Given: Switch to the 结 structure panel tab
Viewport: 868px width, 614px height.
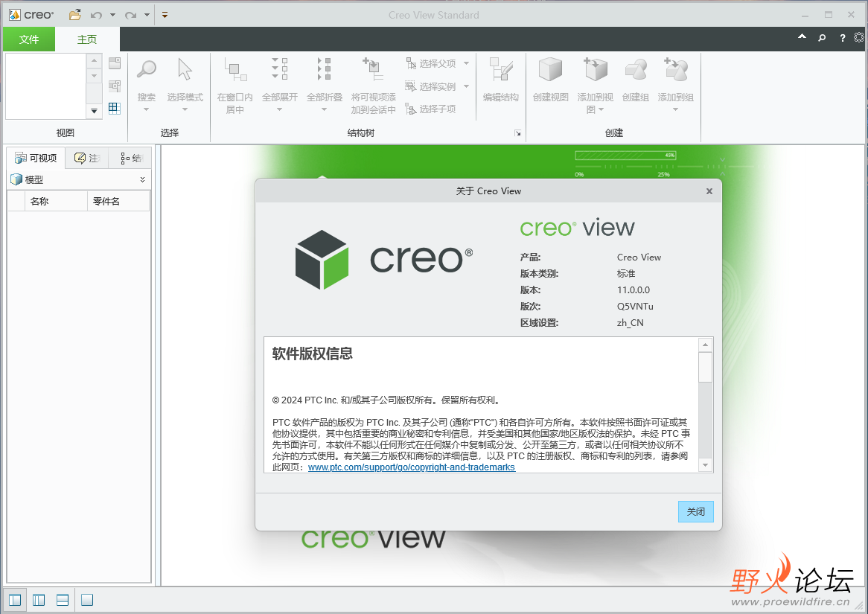Looking at the screenshot, I should pyautogui.click(x=131, y=159).
